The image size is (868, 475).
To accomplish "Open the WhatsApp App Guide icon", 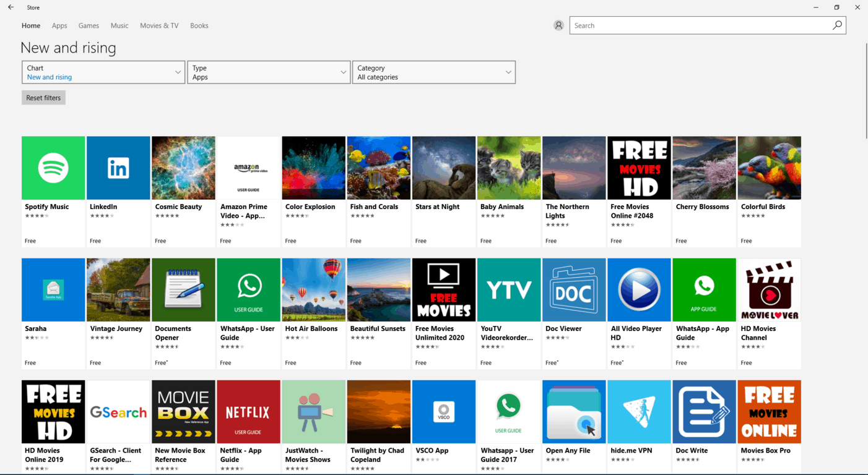I will coord(704,290).
